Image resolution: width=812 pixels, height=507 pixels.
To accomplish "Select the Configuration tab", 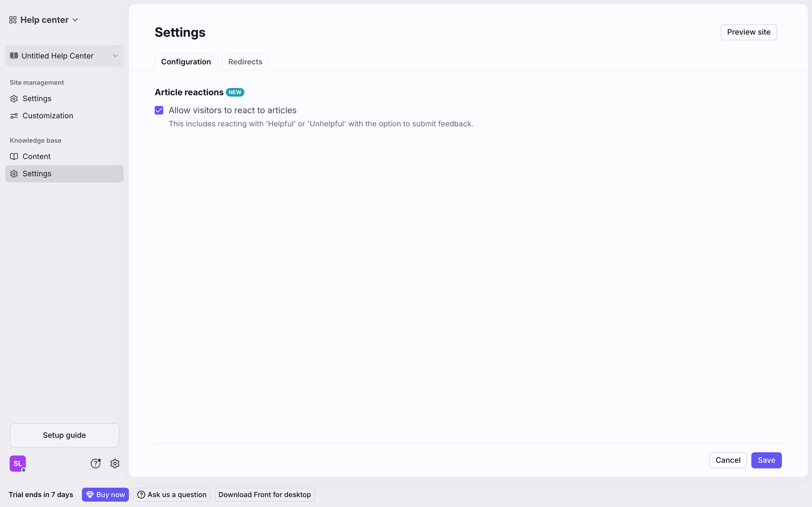I will pos(186,62).
